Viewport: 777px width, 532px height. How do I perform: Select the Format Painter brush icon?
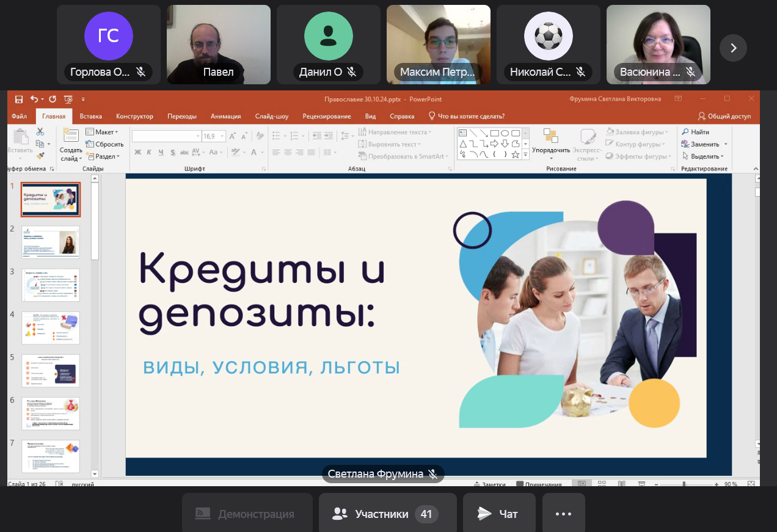(40, 156)
